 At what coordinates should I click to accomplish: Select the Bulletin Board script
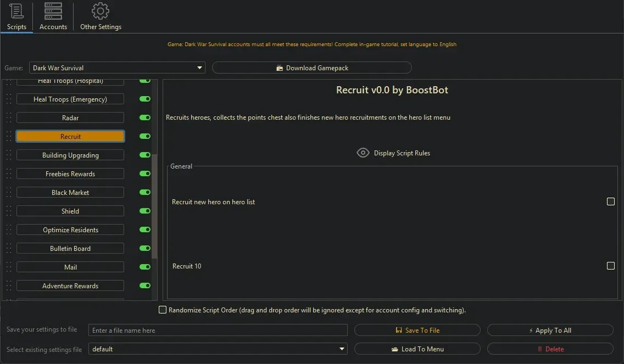coord(70,249)
